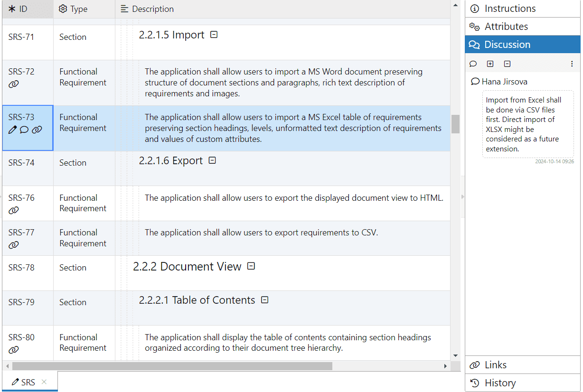The image size is (583, 392).
Task: Sort by the ID column header
Action: [28, 9]
